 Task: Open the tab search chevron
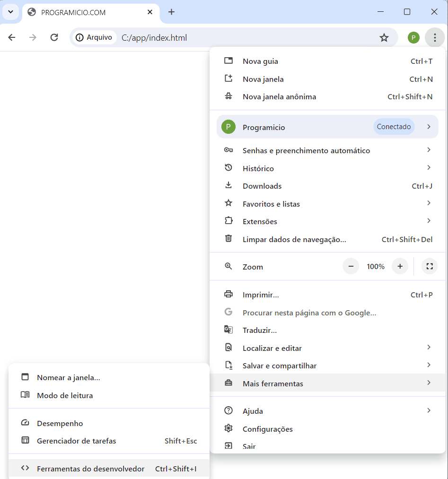coord(10,12)
